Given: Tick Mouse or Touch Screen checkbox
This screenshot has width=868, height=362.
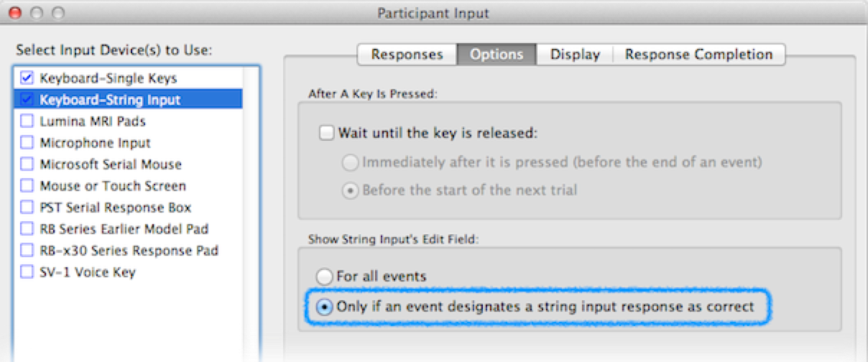Looking at the screenshot, I should pos(27,185).
